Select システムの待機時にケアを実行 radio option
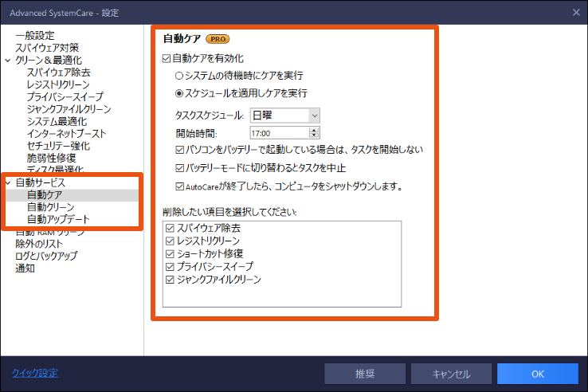The width and height of the screenshot is (588, 392). click(x=179, y=76)
